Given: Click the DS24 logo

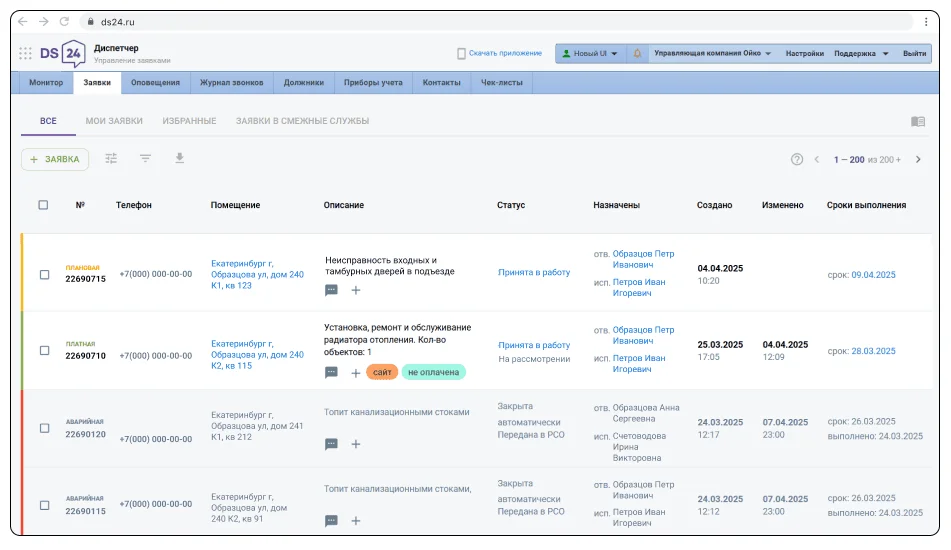Looking at the screenshot, I should [62, 53].
